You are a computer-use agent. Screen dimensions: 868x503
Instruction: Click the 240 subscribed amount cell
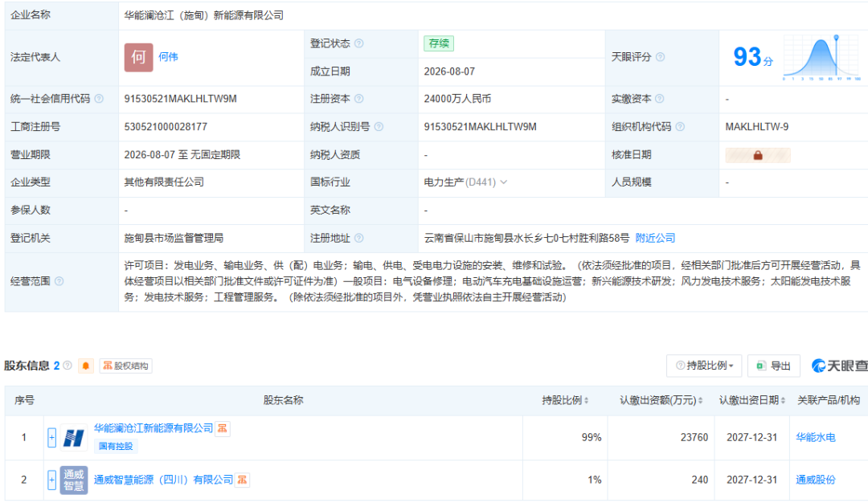point(700,480)
